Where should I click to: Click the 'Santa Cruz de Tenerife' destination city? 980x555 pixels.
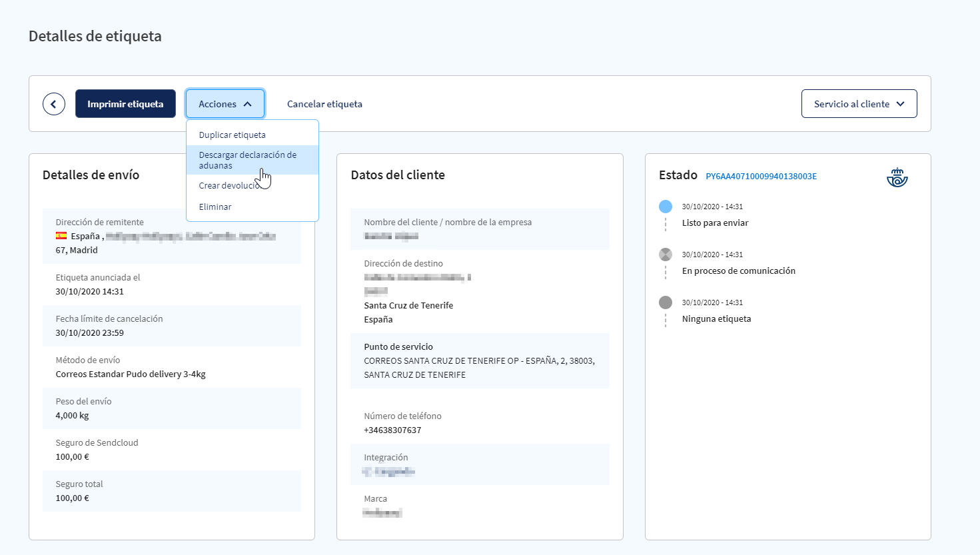point(408,306)
